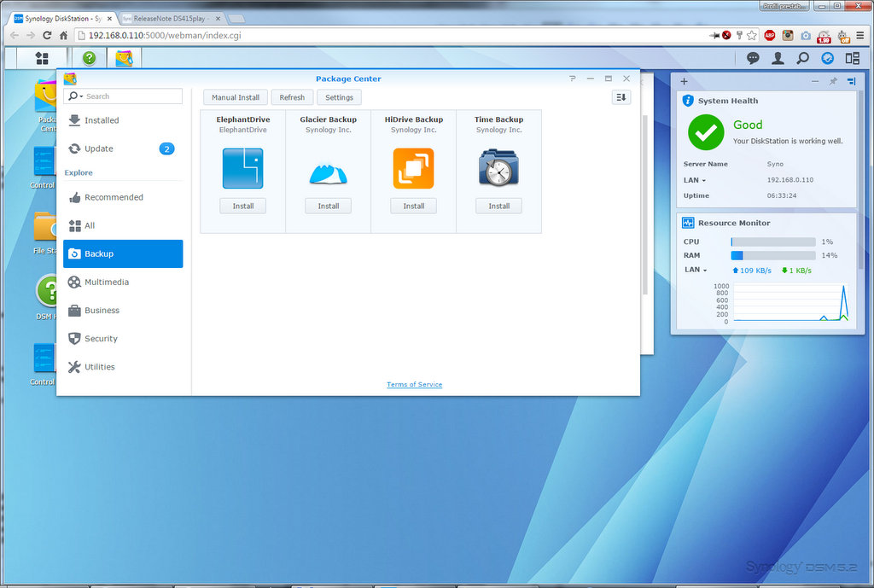Image resolution: width=874 pixels, height=588 pixels.
Task: Open the Terms of Service link
Action: tap(414, 385)
